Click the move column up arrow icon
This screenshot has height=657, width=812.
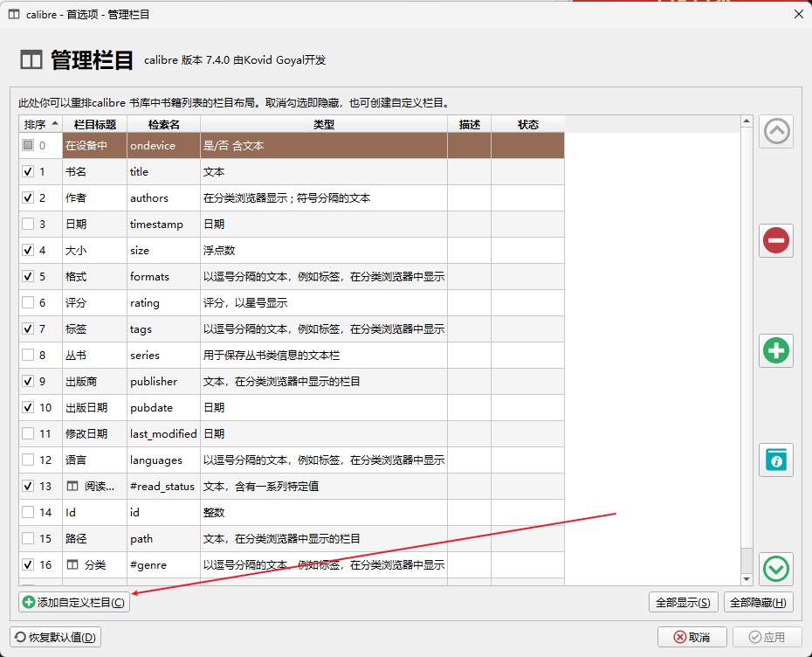point(775,131)
